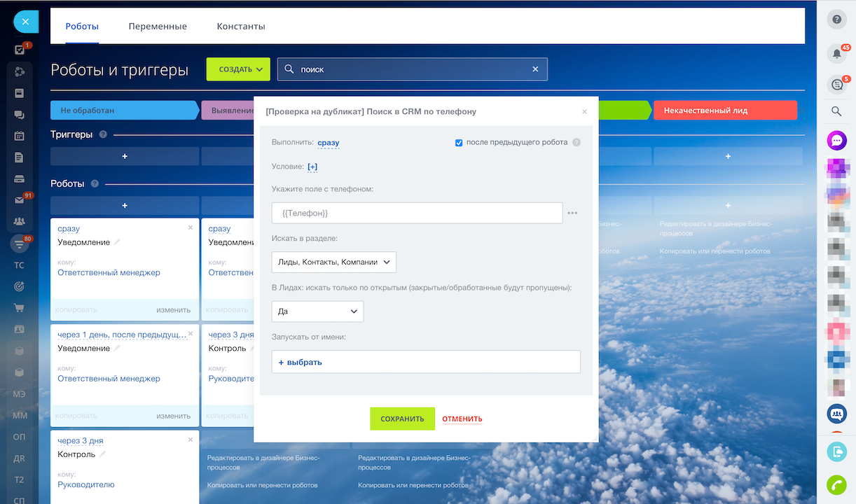Close the robot settings dialog
The width and height of the screenshot is (856, 504).
pyautogui.click(x=585, y=111)
